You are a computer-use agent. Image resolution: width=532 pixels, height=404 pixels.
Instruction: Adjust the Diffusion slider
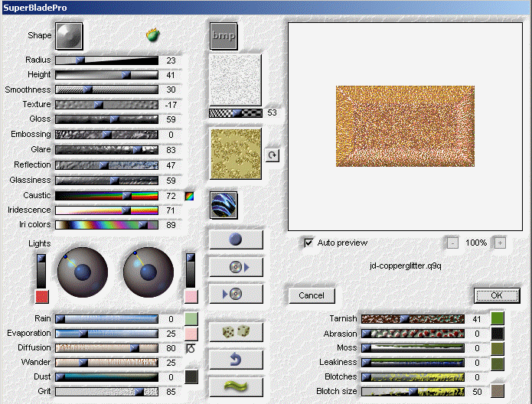point(106,348)
